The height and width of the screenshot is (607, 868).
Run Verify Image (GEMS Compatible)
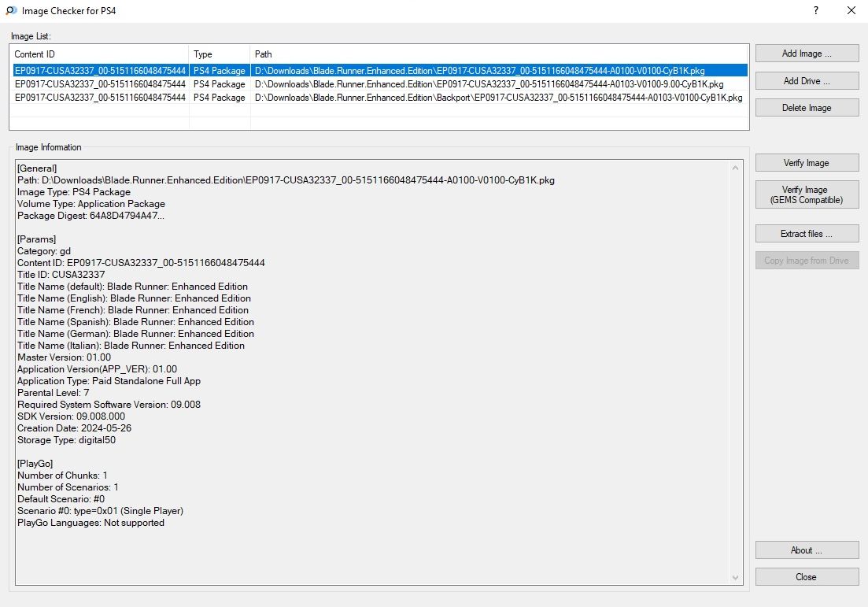pyautogui.click(x=807, y=194)
